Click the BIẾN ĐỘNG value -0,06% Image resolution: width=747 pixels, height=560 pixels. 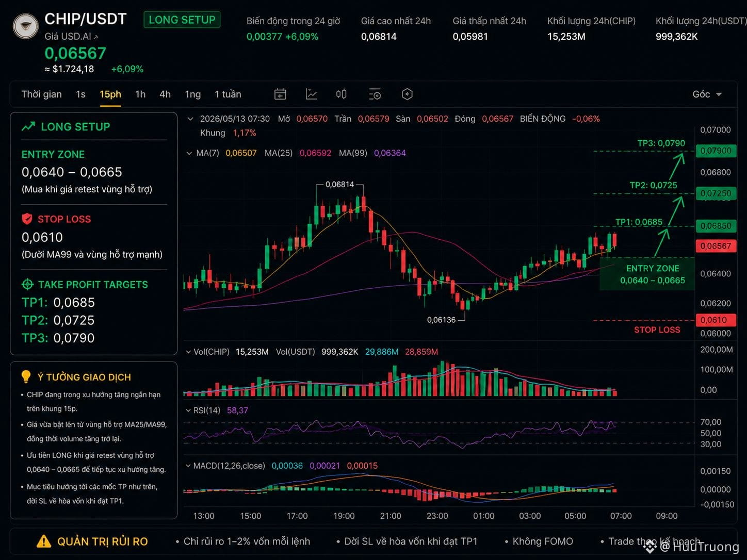pos(586,119)
